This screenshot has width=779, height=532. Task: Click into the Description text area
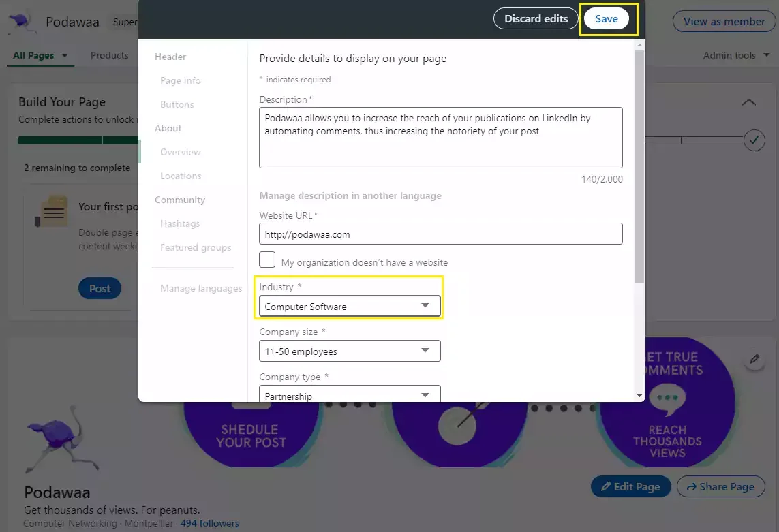coord(441,138)
